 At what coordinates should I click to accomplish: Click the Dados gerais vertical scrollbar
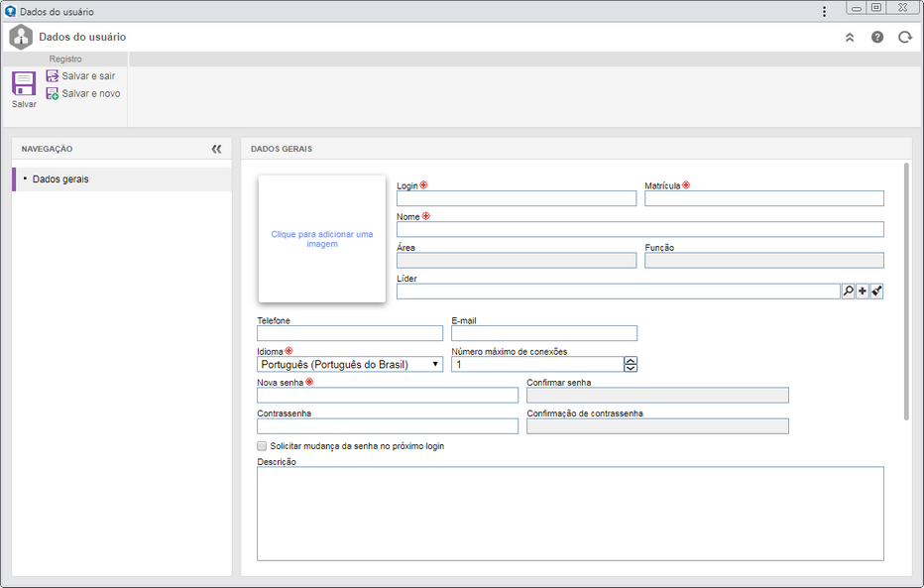click(906, 292)
